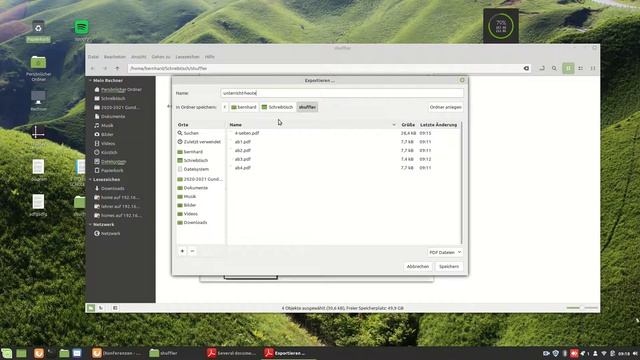Collapse the Mein Rechner sidebar section
The width and height of the screenshot is (640, 360).
[x=91, y=80]
